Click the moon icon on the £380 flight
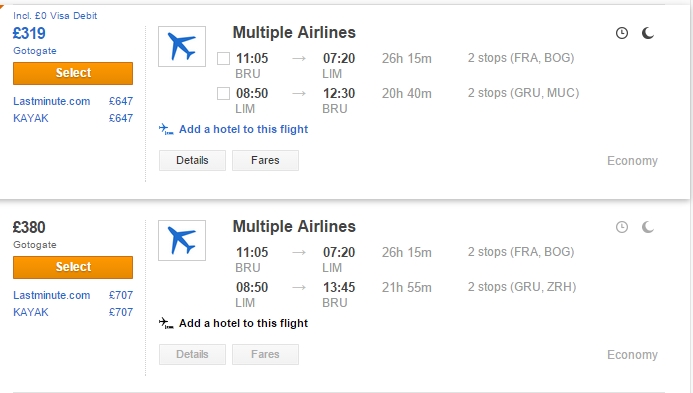This screenshot has height=393, width=693. coord(647,227)
